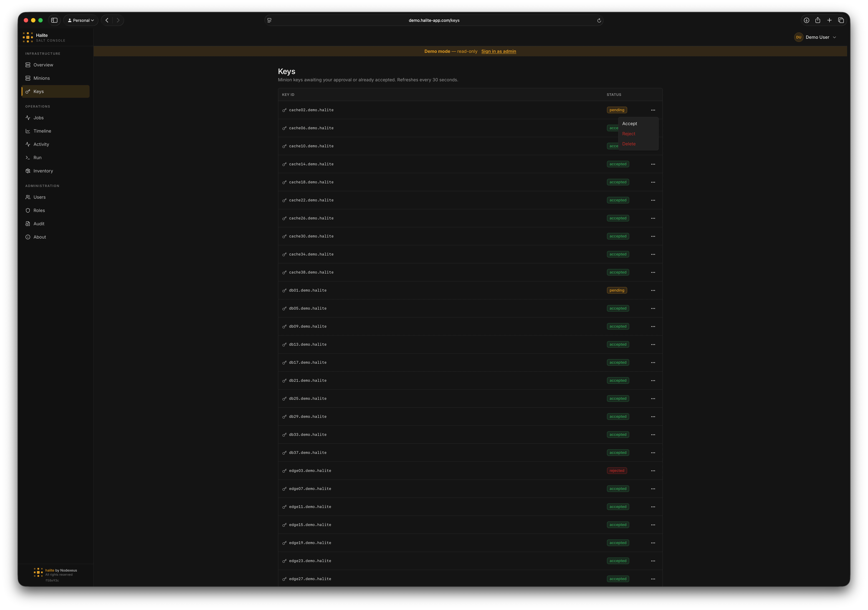Open actions menu for cache02.demo.halite
Viewport: 868px width, 610px height.
(653, 110)
